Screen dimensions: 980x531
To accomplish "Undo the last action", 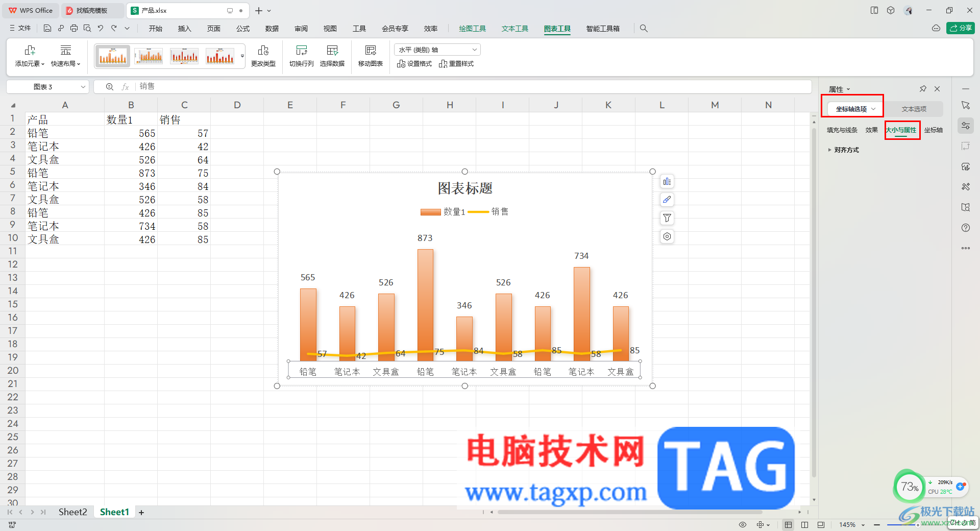I will (101, 29).
